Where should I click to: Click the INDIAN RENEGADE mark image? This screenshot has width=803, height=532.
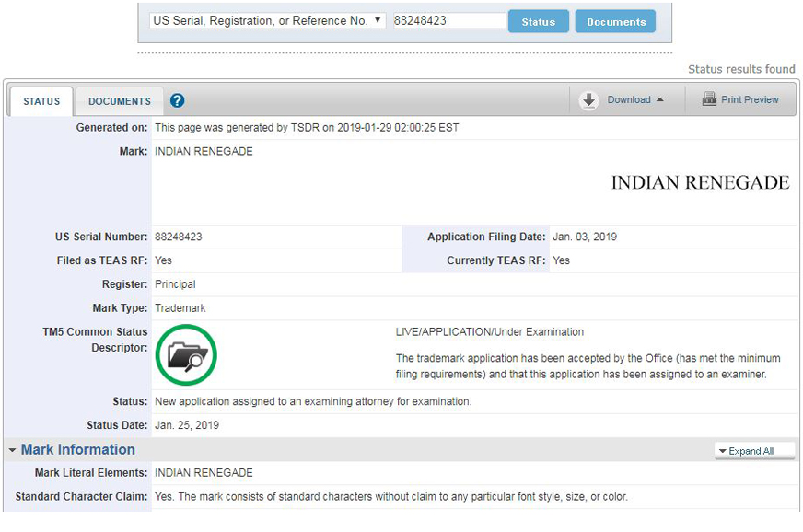(700, 182)
